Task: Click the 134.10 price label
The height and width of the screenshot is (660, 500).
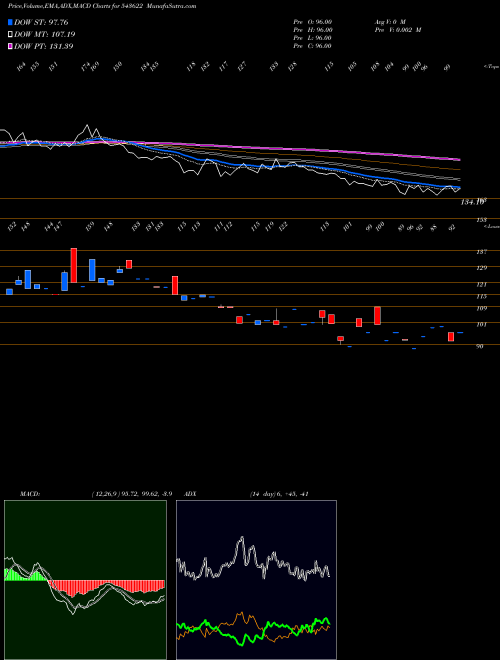Action: (472, 202)
